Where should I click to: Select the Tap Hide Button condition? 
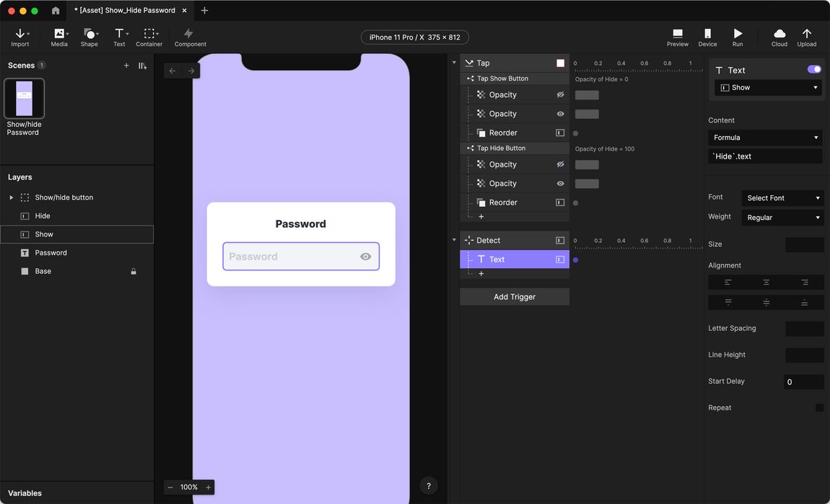[x=515, y=149]
